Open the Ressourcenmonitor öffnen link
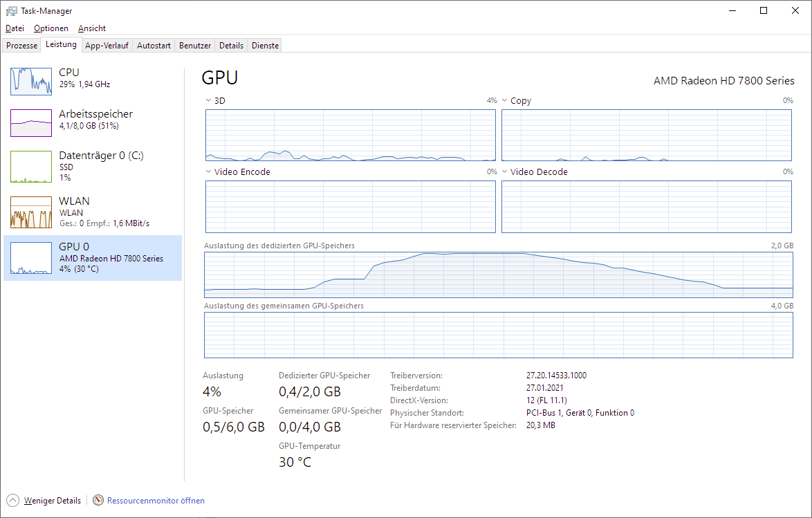Image resolution: width=812 pixels, height=518 pixels. [156, 501]
